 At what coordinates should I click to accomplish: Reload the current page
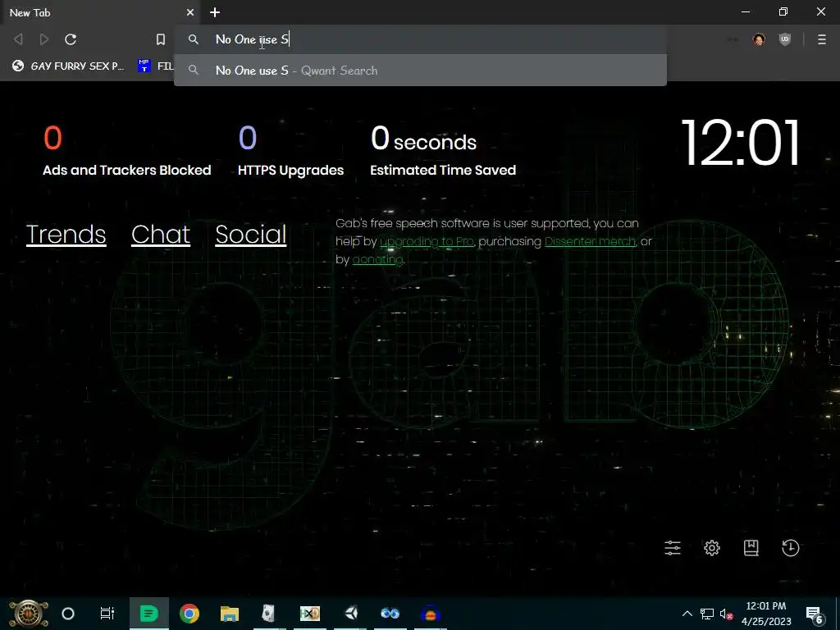(x=71, y=39)
